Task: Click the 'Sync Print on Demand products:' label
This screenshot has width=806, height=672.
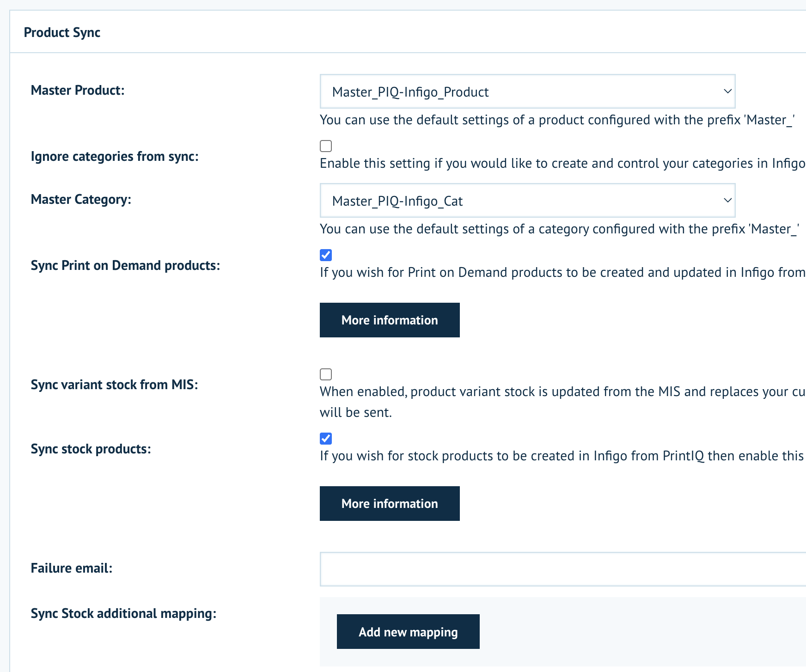Action: 125,265
